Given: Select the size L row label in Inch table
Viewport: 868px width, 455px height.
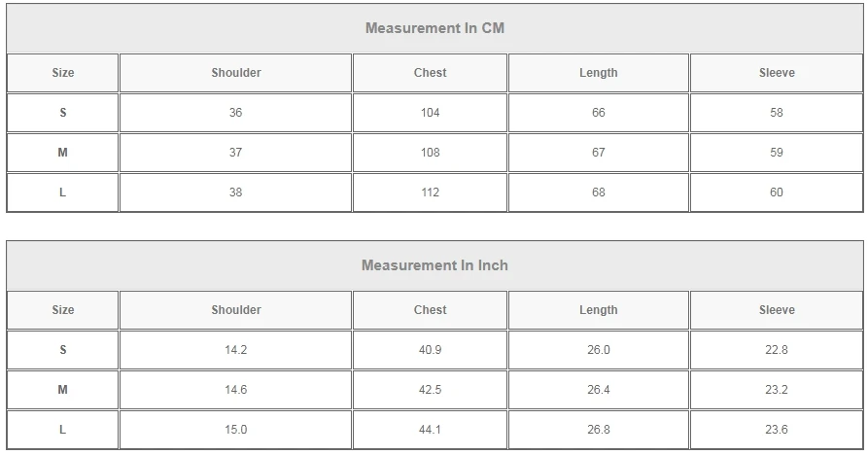Looking at the screenshot, I should click(63, 430).
